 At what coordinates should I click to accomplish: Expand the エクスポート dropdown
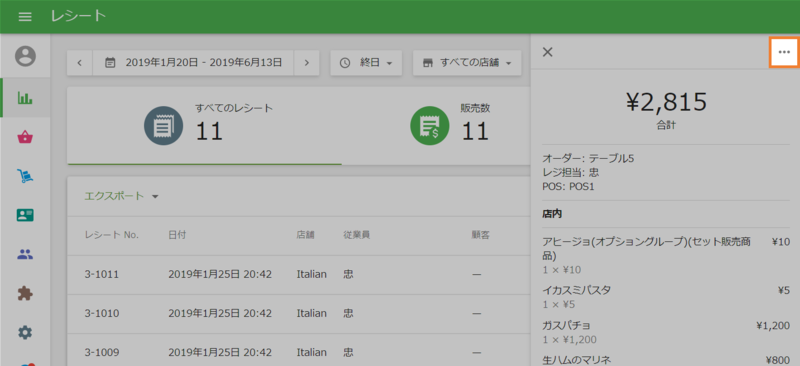click(x=121, y=196)
